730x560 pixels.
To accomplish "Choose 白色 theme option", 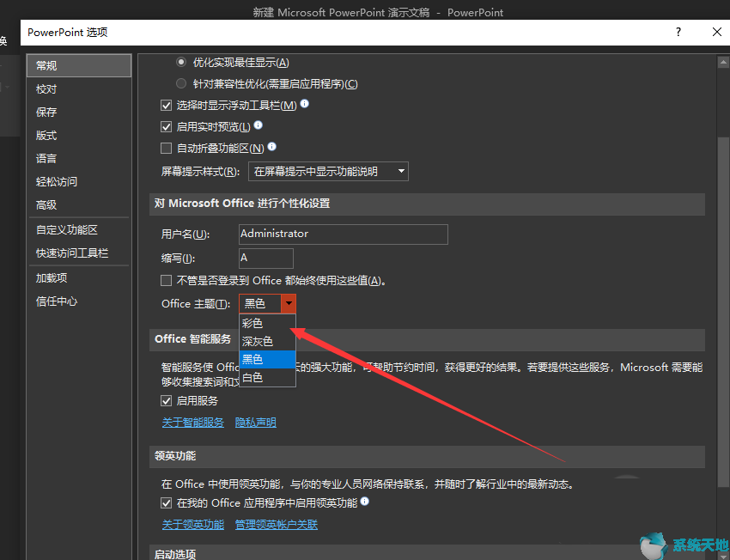I will tap(268, 378).
